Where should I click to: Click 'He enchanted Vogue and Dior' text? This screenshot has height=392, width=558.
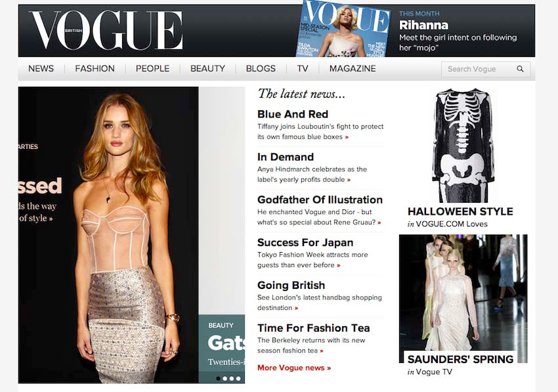tap(319, 217)
